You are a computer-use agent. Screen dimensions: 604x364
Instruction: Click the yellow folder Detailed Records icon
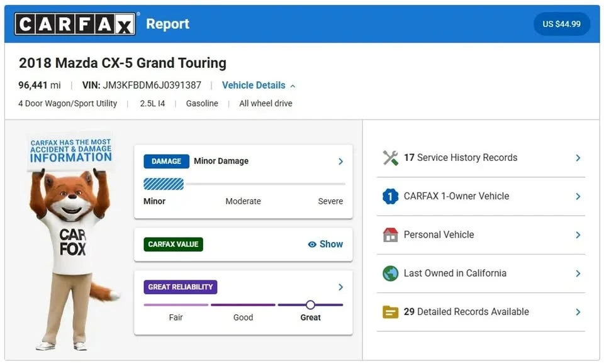click(x=390, y=312)
